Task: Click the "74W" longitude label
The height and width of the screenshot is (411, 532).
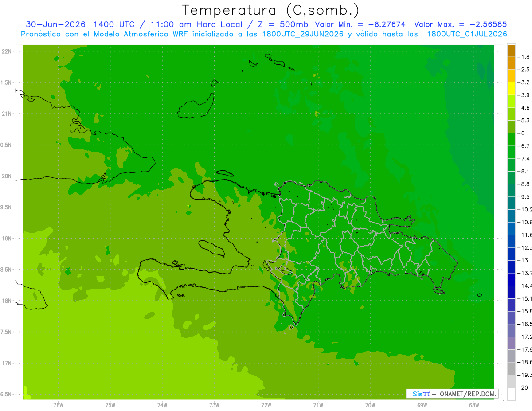Action: [162, 405]
